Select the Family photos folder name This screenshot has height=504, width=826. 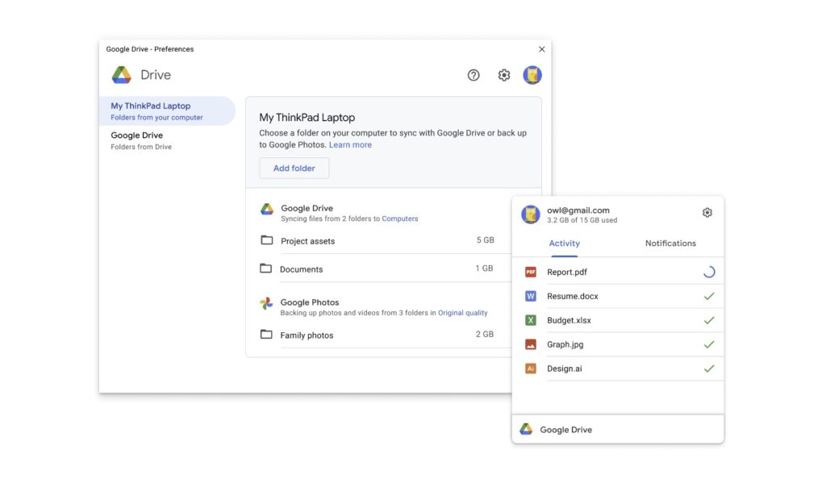point(307,335)
